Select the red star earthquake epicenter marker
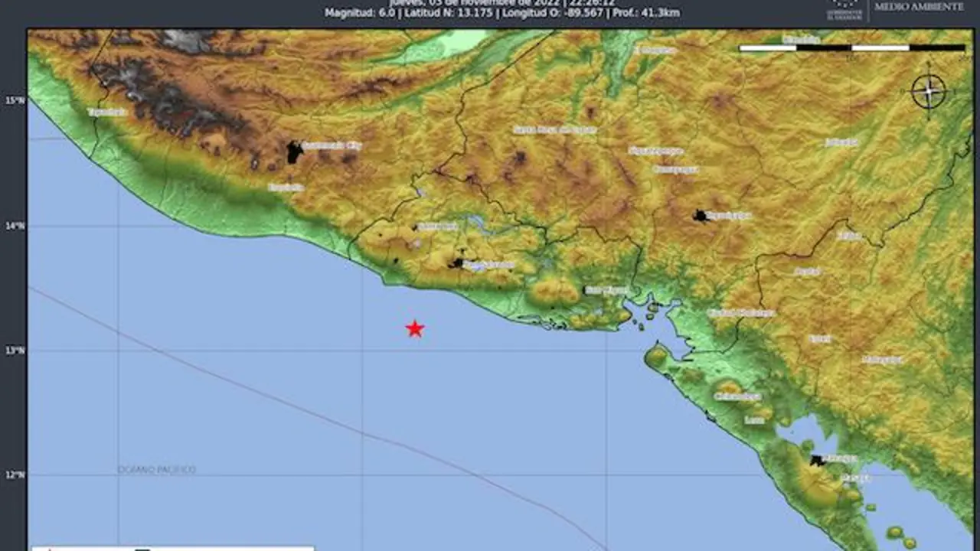 coord(415,328)
